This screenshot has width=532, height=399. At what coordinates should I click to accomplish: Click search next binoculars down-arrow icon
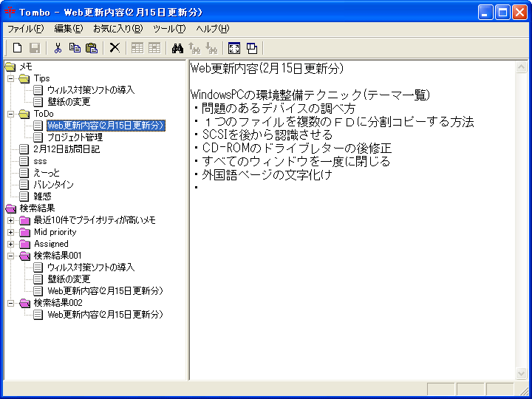[211, 48]
